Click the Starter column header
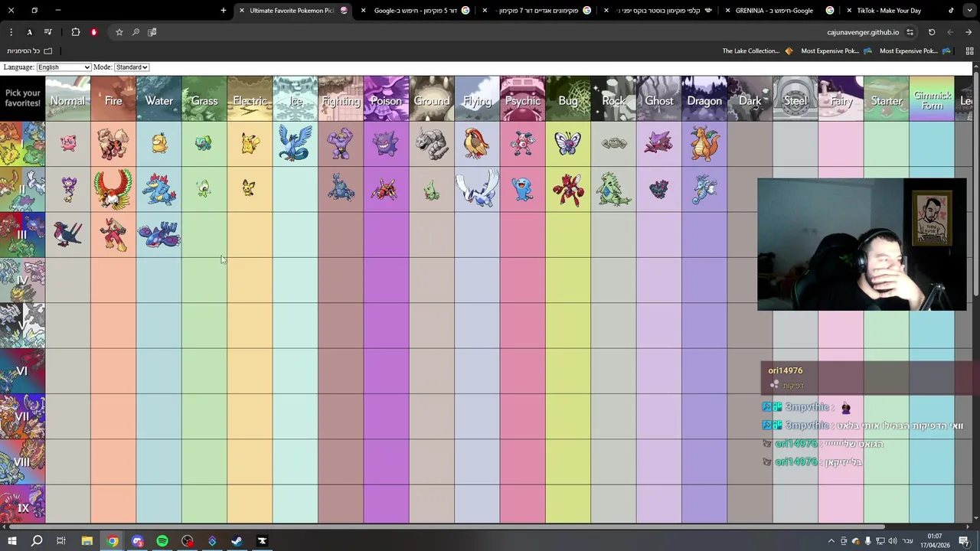The height and width of the screenshot is (551, 980). [x=886, y=99]
